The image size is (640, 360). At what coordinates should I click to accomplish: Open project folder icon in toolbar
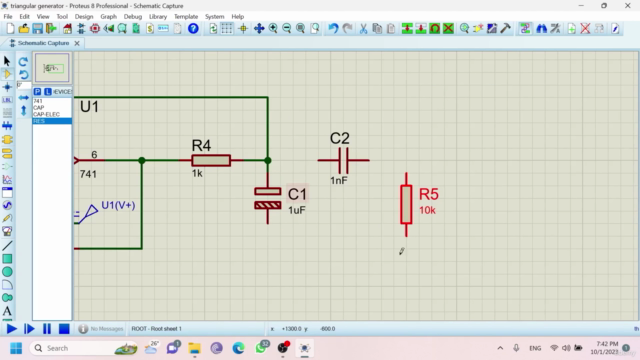coord(24,28)
